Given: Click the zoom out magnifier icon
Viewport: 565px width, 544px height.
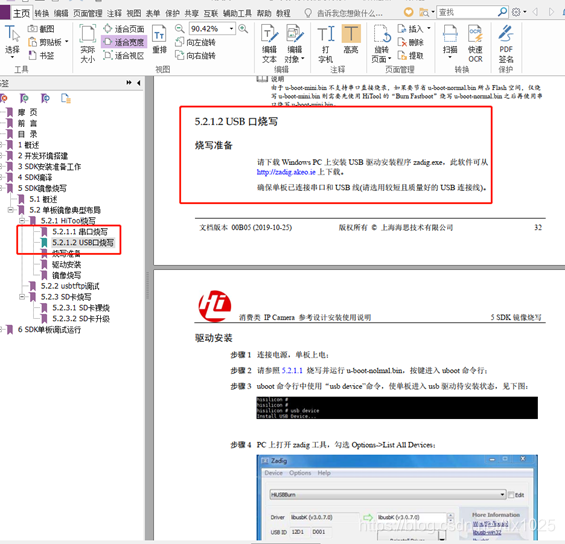Looking at the screenshot, I should click(x=179, y=28).
